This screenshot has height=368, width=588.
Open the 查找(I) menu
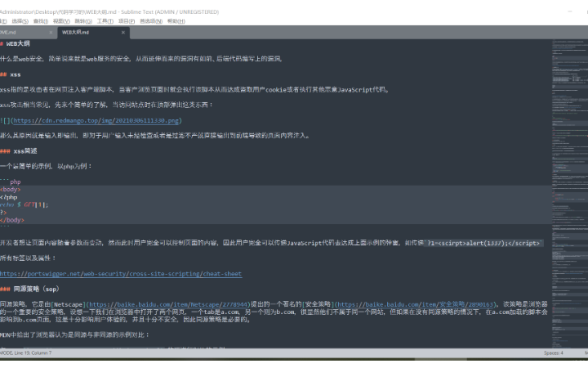pyautogui.click(x=41, y=21)
